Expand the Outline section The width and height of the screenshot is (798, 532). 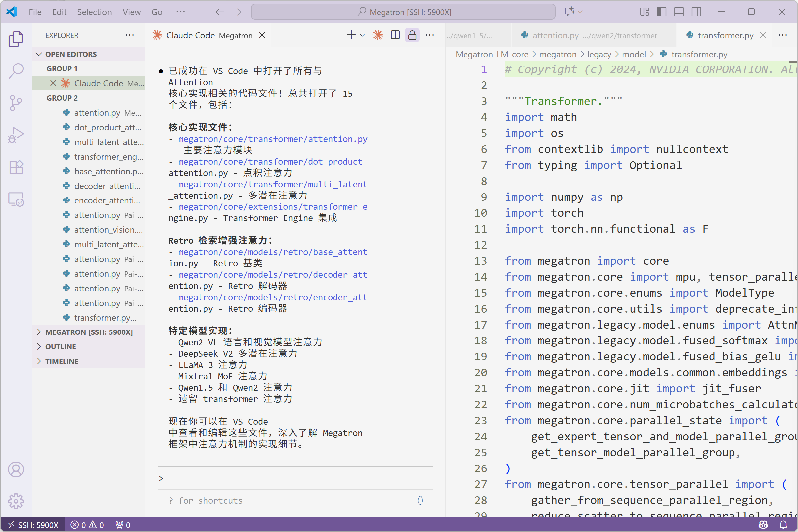pyautogui.click(x=88, y=346)
